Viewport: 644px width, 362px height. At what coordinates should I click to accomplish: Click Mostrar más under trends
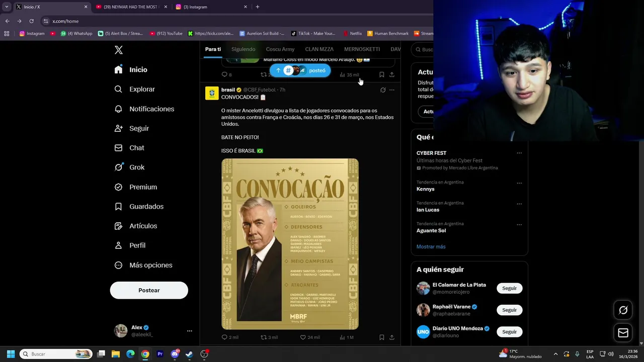(431, 246)
